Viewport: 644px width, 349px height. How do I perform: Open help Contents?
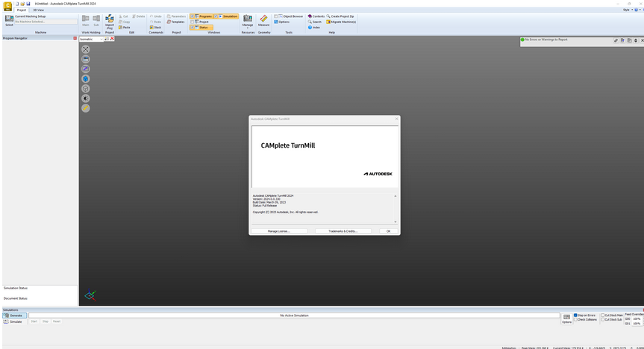click(316, 16)
